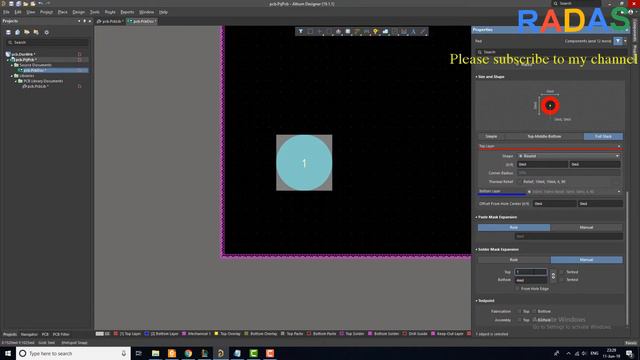Switch to the pcb.PcbLib document tab
This screenshot has height=360, width=640.
point(110,21)
